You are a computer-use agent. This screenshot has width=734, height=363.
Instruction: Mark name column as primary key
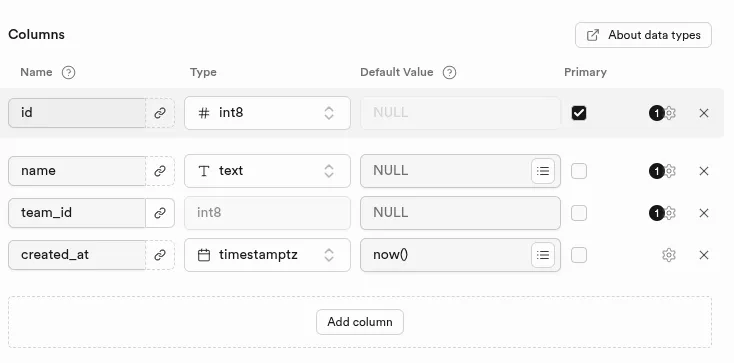tap(579, 171)
